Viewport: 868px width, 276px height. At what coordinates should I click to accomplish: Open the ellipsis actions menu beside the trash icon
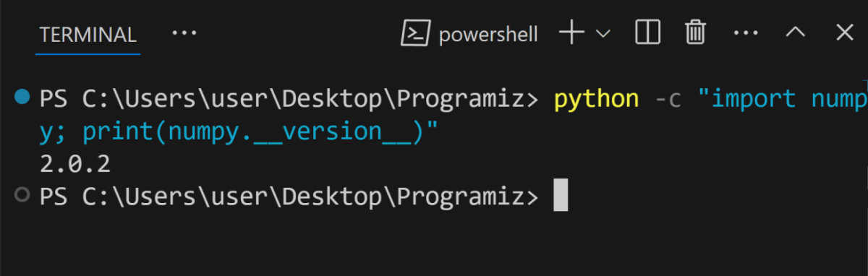point(745,33)
